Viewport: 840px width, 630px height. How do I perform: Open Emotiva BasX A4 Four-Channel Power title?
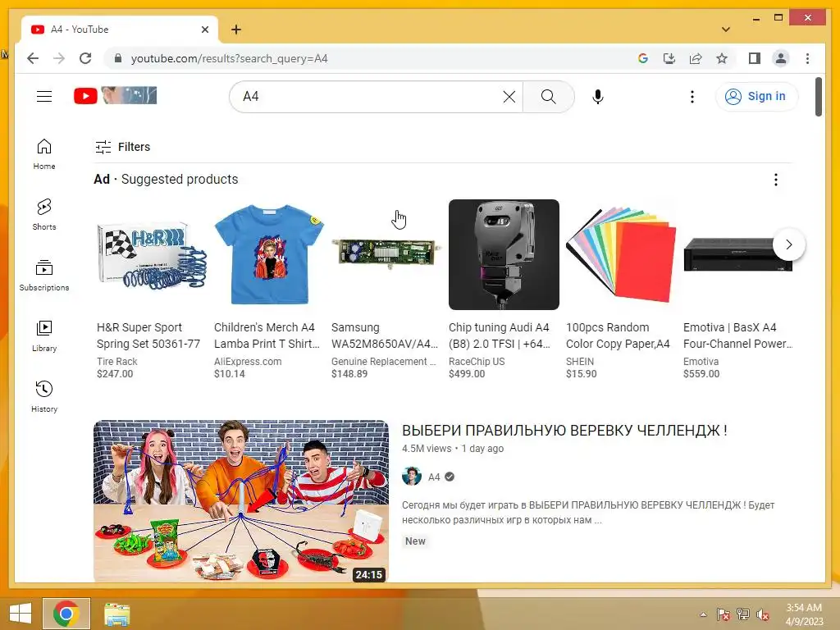click(x=738, y=336)
